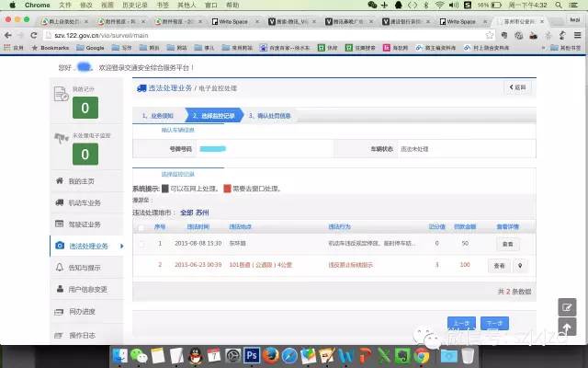
Task: Click the Wi-Fi icon in the menu bar
Action: click(x=439, y=5)
